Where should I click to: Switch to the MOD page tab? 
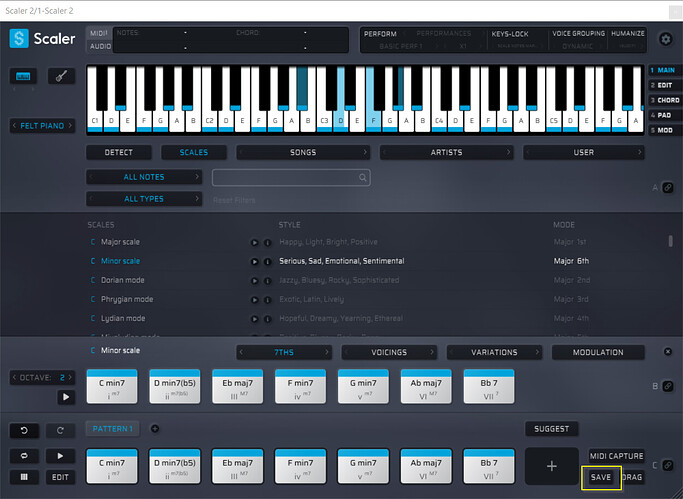tap(664, 130)
